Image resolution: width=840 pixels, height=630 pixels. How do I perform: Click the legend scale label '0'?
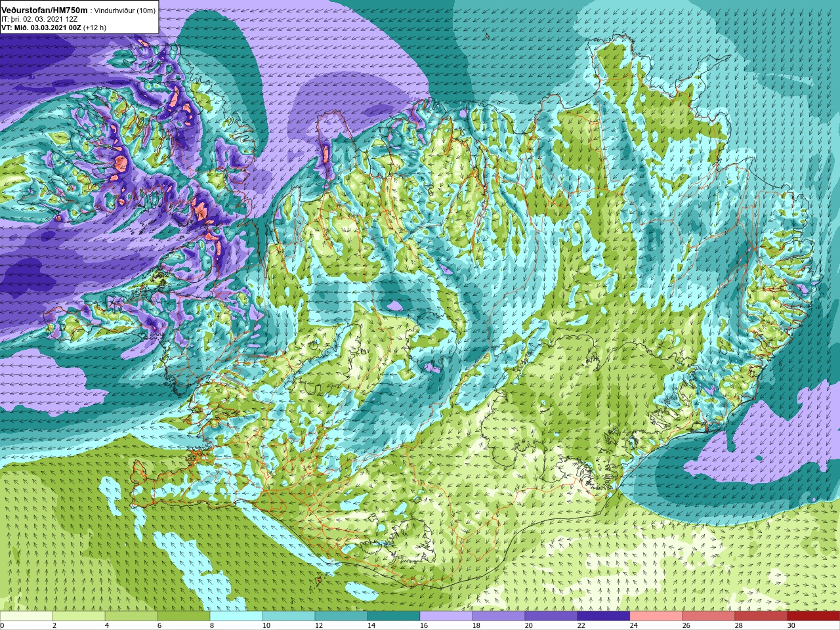(x=2, y=625)
